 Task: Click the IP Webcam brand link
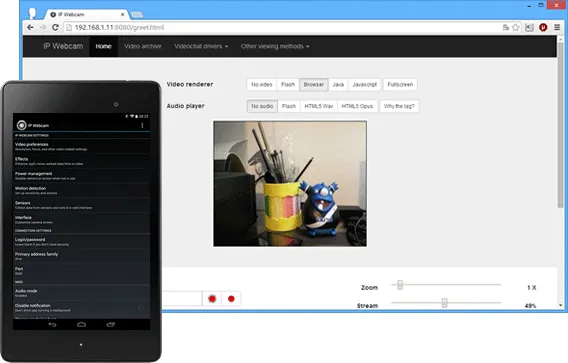63,46
